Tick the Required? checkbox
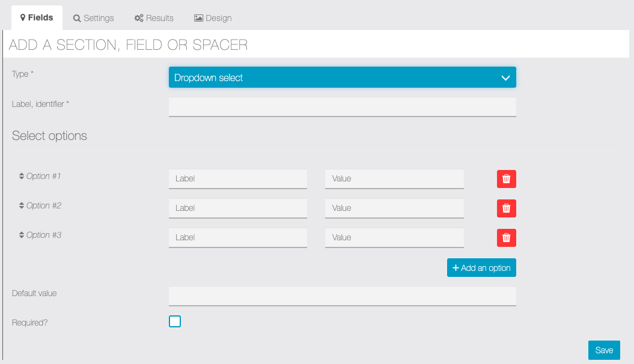This screenshot has height=364, width=634. pos(175,321)
